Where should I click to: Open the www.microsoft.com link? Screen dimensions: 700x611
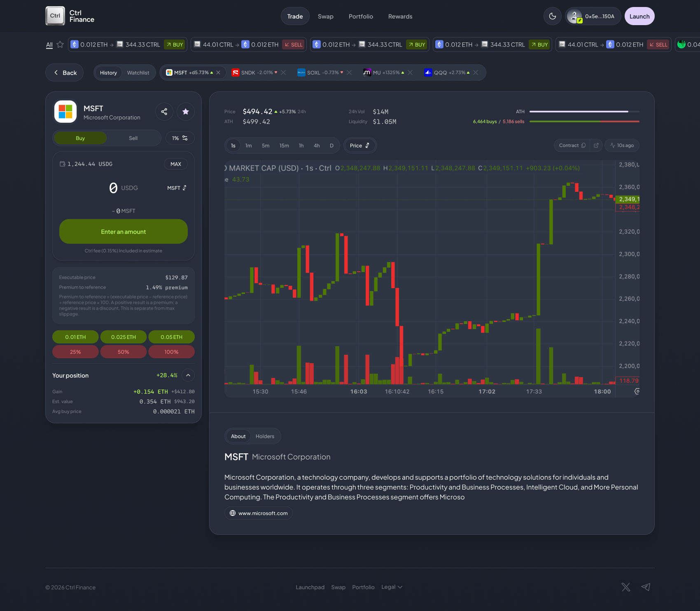(259, 513)
